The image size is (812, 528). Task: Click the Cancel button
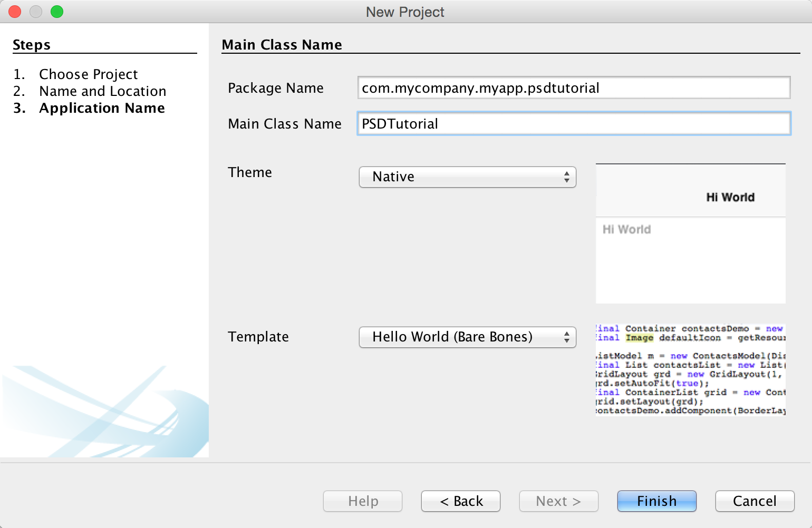755,501
